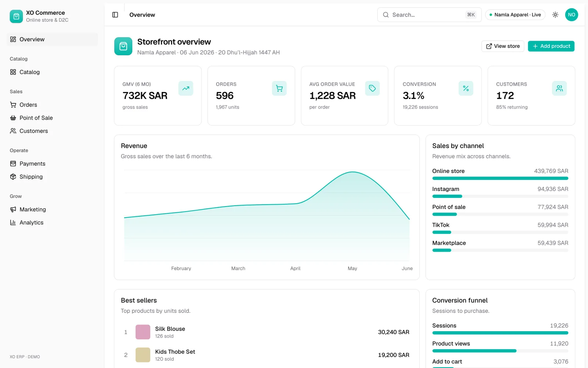Click the May label on revenue chart
Image resolution: width=588 pixels, height=368 pixels.
click(x=352, y=269)
